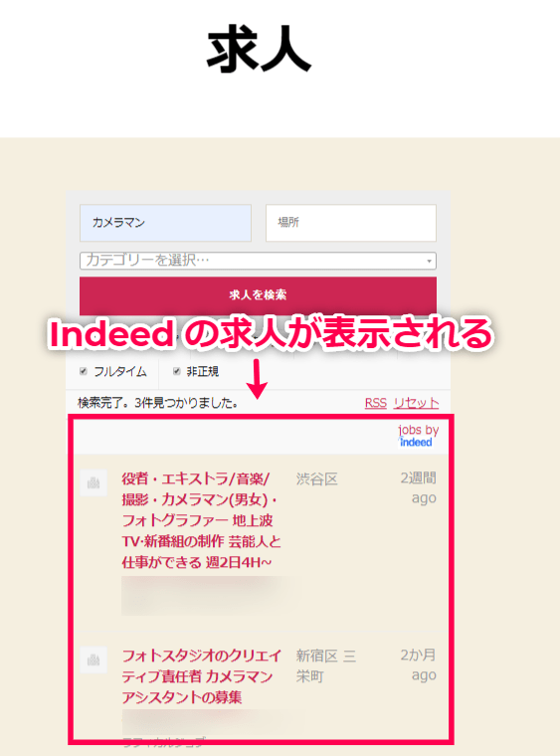Click the 'jobs by' attribution text

(x=419, y=430)
